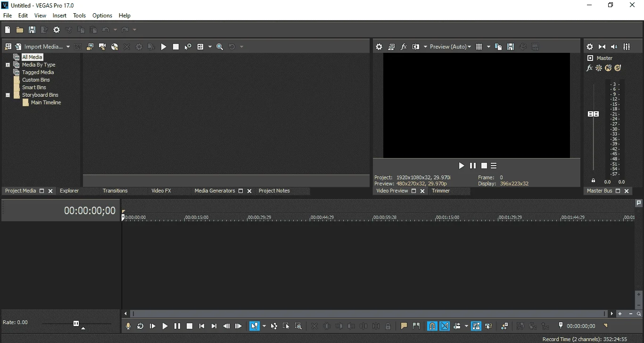Screen dimensions: 644x343
Task: Click the Record microphone button in transport bar
Action: tap(128, 326)
